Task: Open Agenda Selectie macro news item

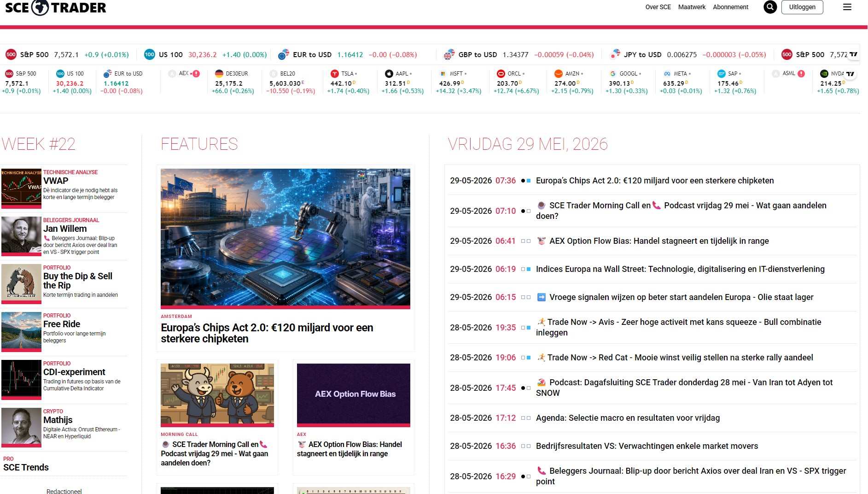Action: click(x=628, y=418)
